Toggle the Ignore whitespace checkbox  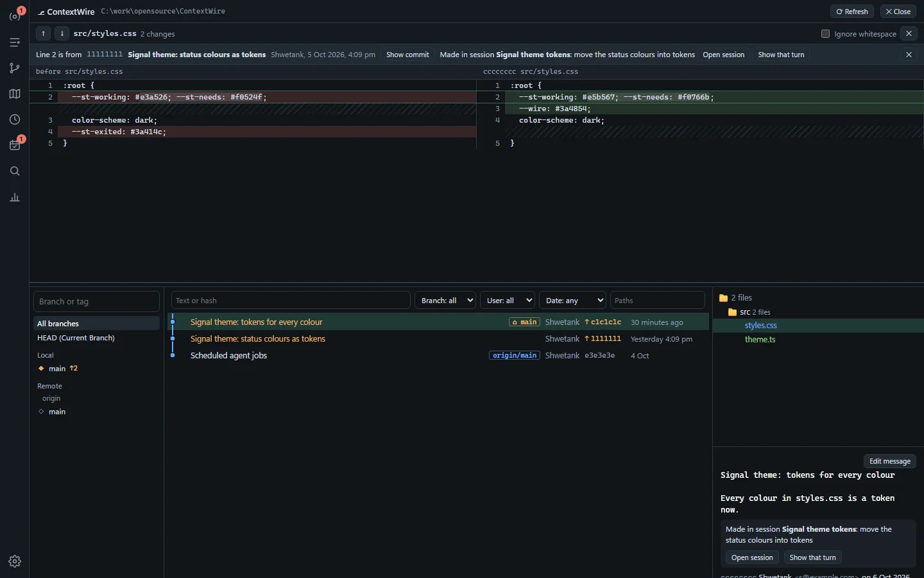pos(825,33)
